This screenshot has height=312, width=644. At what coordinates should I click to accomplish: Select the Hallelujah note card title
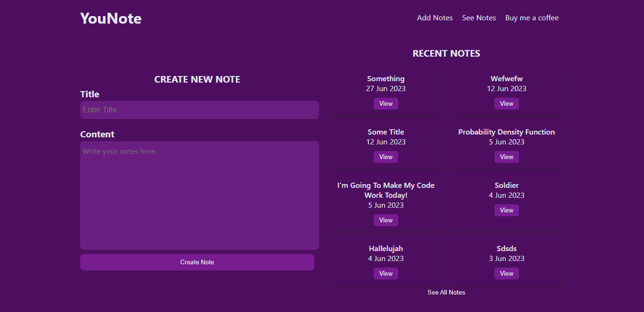(x=386, y=249)
